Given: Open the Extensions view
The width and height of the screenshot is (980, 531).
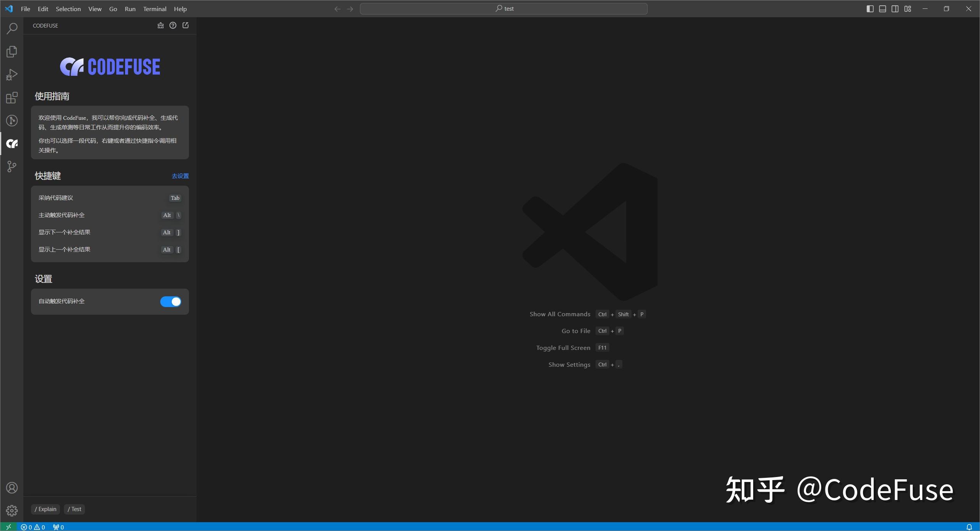Looking at the screenshot, I should (12, 98).
